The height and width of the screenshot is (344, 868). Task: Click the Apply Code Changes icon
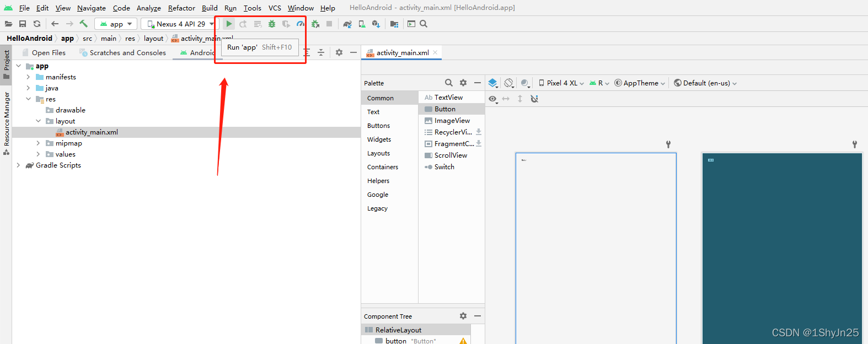click(258, 24)
